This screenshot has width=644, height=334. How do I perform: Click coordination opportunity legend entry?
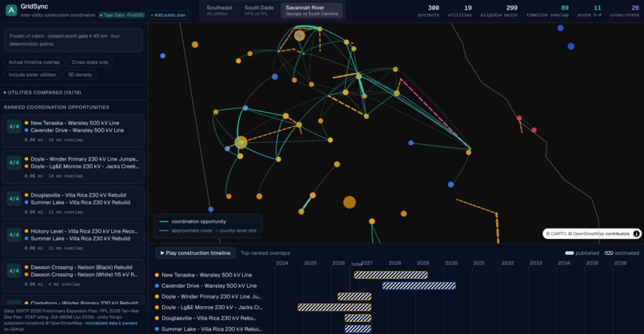pos(193,221)
